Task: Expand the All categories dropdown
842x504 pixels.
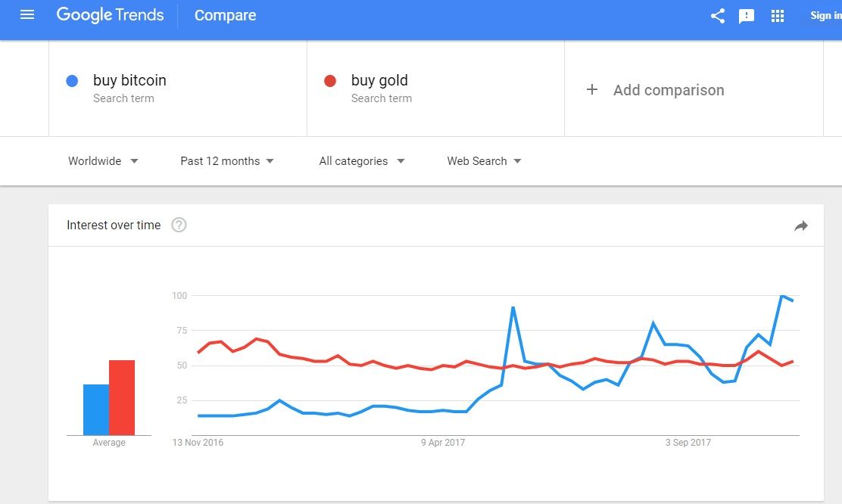Action: [362, 161]
